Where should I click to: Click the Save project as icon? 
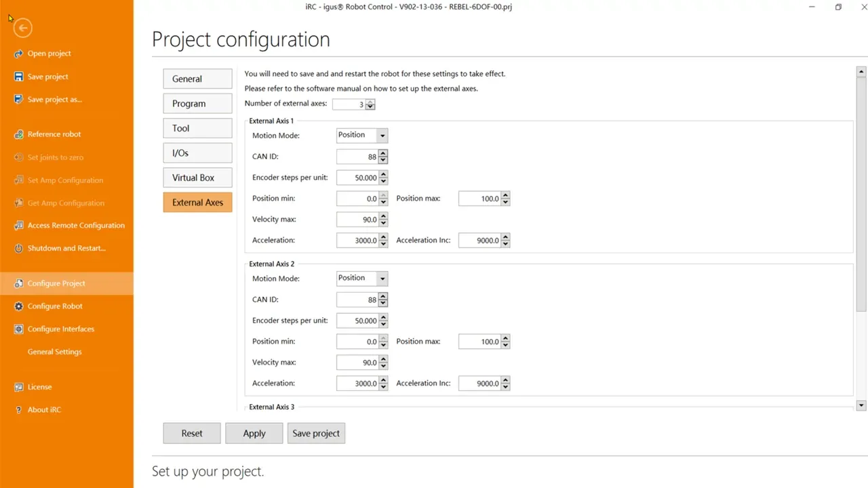19,100
